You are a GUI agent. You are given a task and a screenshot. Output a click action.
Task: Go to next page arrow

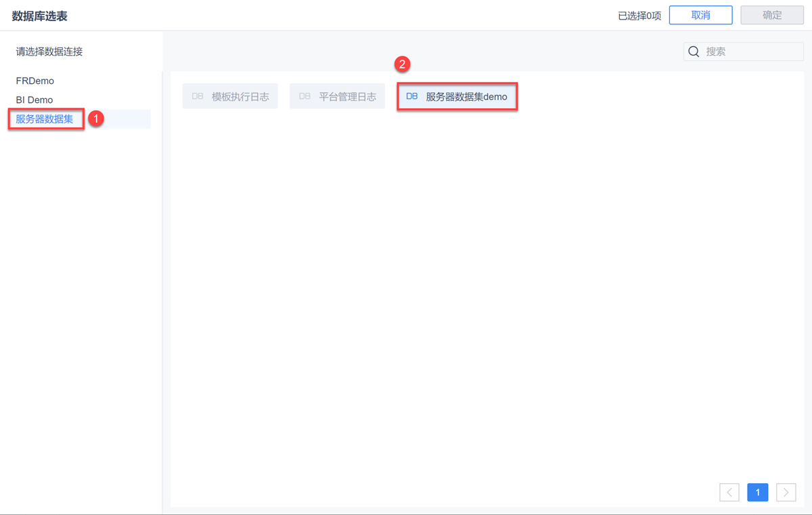[x=786, y=493]
